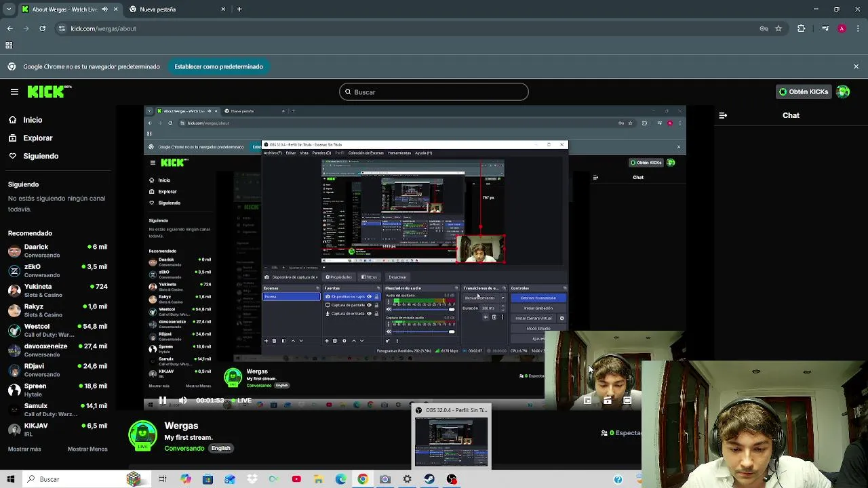The image size is (868, 488).
Task: Go back in browser history
Action: click(x=9, y=28)
